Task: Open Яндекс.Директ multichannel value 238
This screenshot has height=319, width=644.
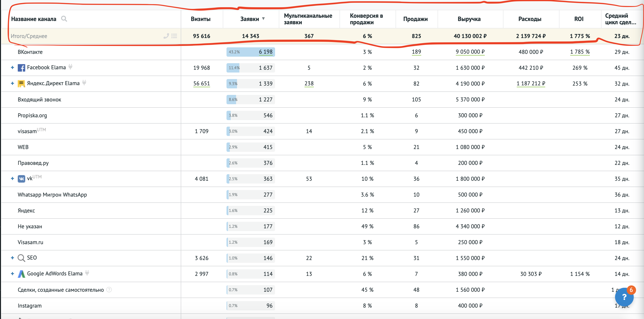Action: (309, 83)
